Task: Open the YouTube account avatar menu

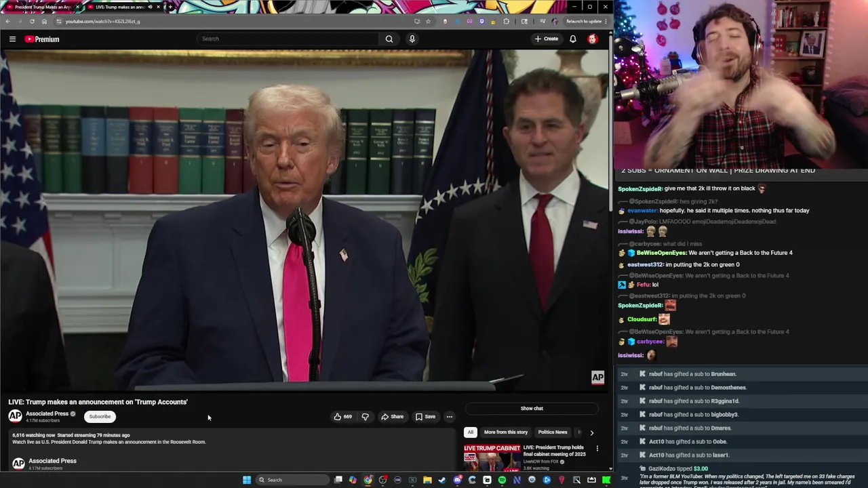Action: pyautogui.click(x=592, y=39)
